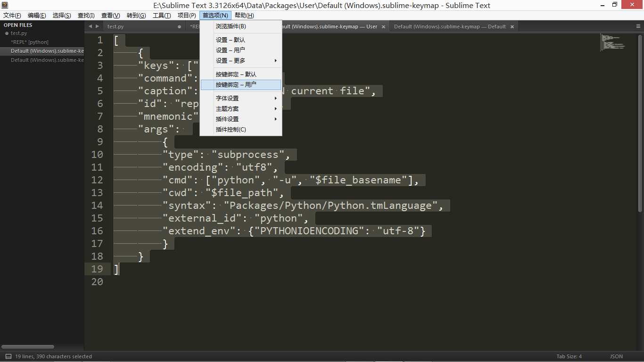The image size is (644, 362).
Task: Change Tab Size: 4 in status bar
Action: [569, 356]
